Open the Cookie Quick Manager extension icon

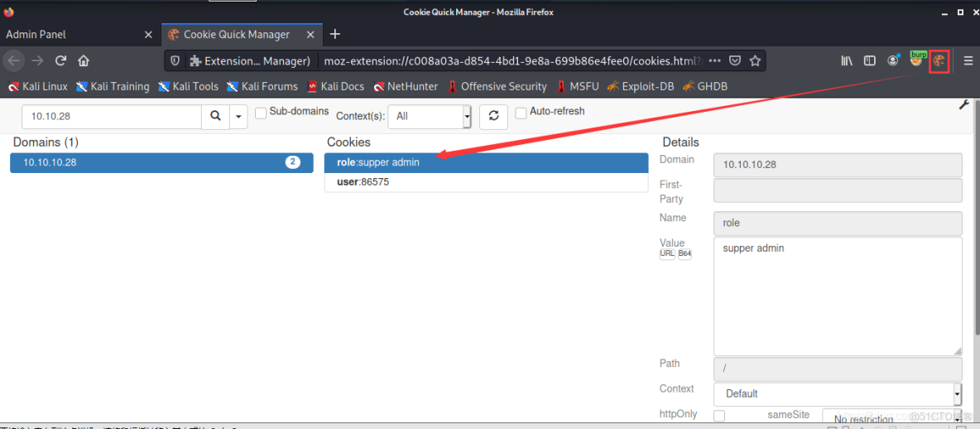(939, 60)
